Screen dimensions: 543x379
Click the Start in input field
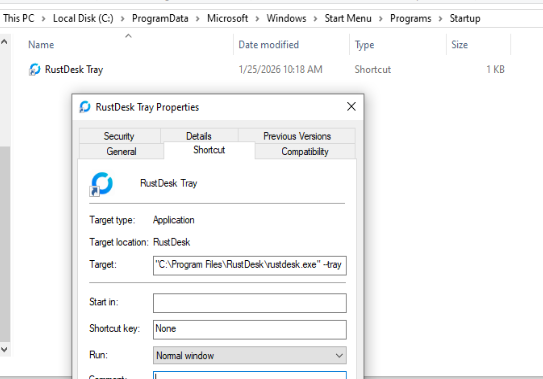tap(250, 303)
